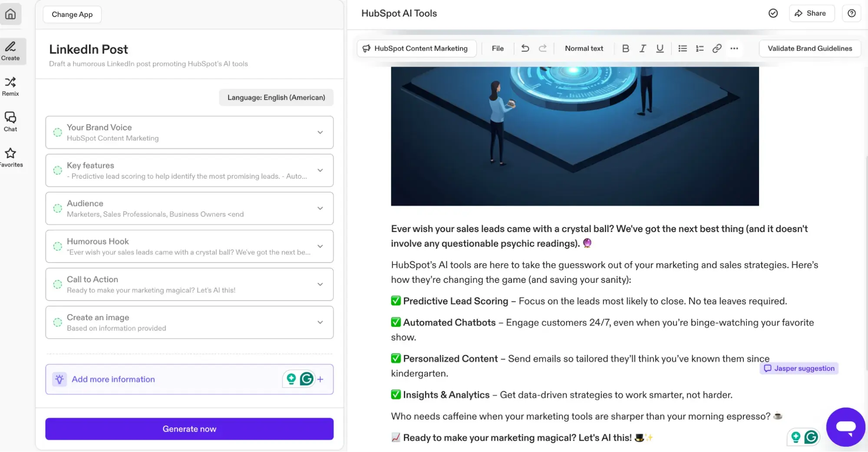Click status circle beside Create an image
This screenshot has width=868, height=452.
58,322
